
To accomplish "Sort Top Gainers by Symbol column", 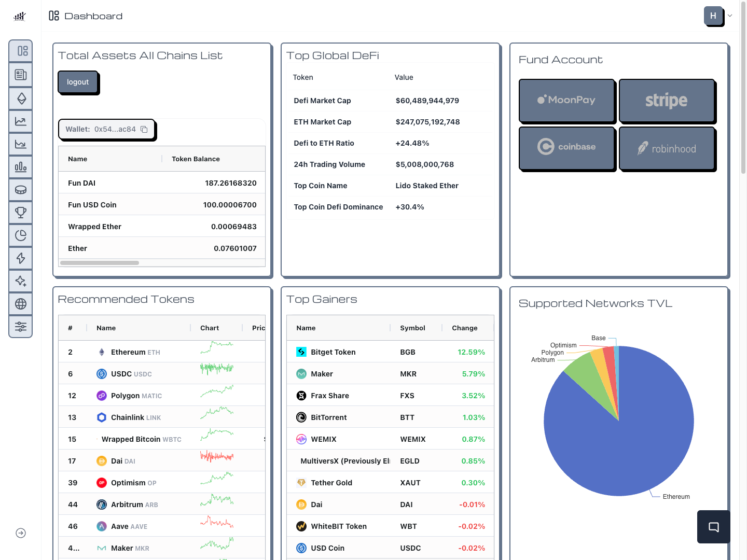I will pos(412,328).
